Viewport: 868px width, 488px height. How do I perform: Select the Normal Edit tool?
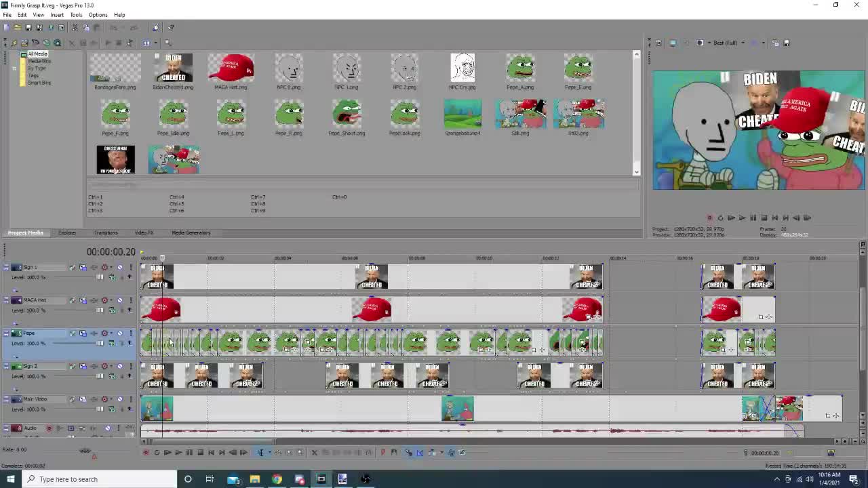coord(260,453)
